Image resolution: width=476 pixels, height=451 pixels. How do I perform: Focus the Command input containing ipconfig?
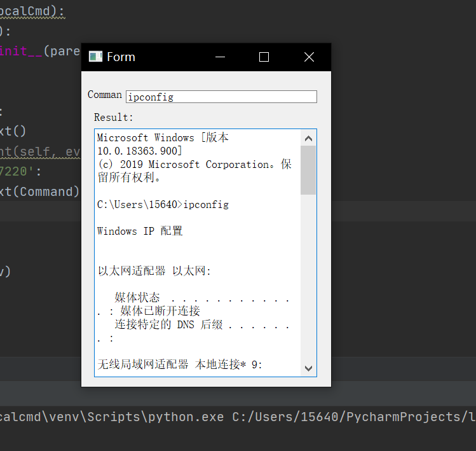221,97
